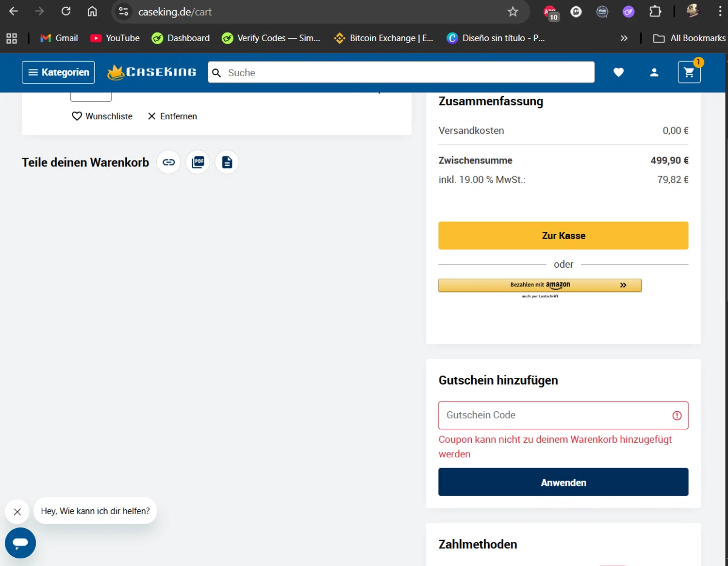728x566 pixels.
Task: Open the Diseño sin título bookmark
Action: pos(496,38)
